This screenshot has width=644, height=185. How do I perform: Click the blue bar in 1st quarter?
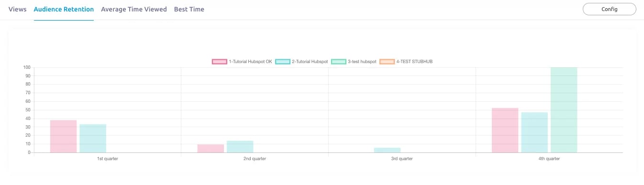click(x=93, y=139)
